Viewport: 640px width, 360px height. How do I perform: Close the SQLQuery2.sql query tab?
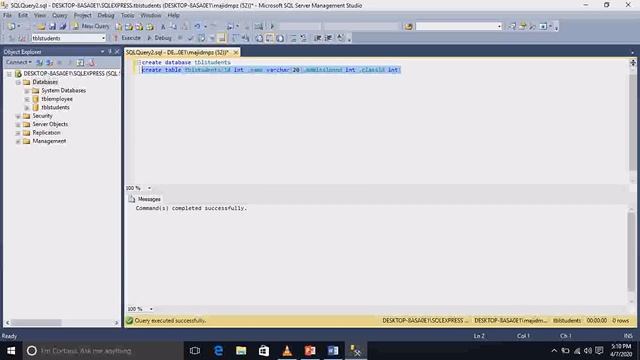tap(236, 53)
